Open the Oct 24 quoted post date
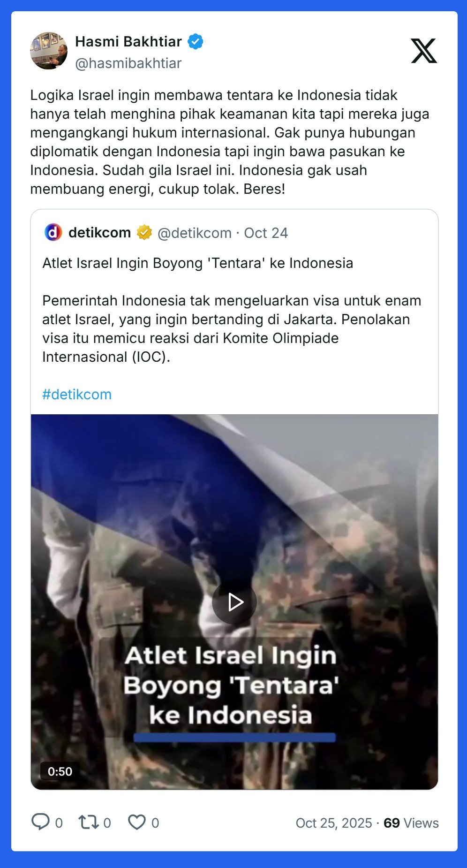Viewport: 467px width, 868px height. (x=266, y=233)
